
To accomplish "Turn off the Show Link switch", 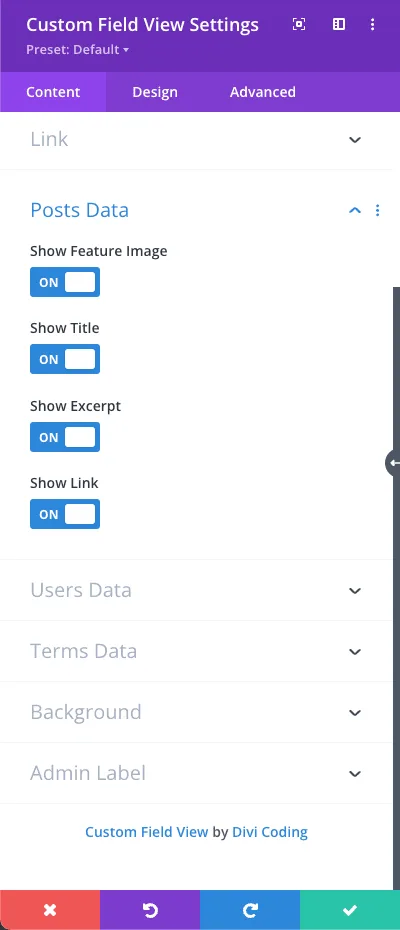I will coord(65,514).
